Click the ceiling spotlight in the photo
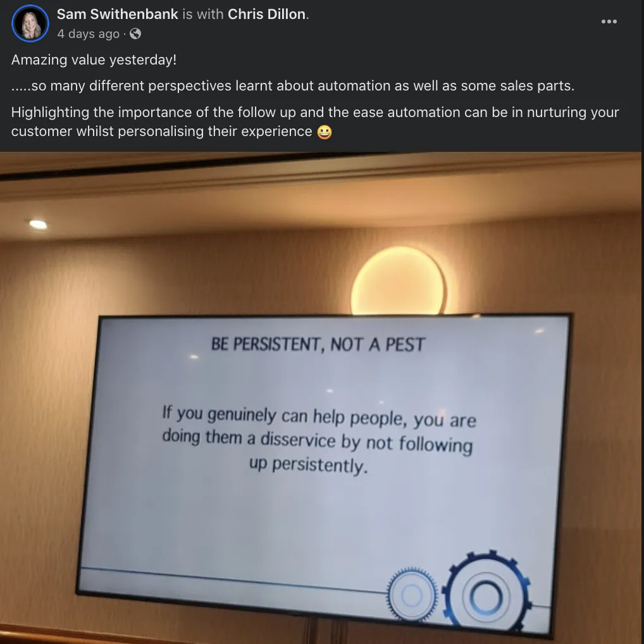 point(38,224)
